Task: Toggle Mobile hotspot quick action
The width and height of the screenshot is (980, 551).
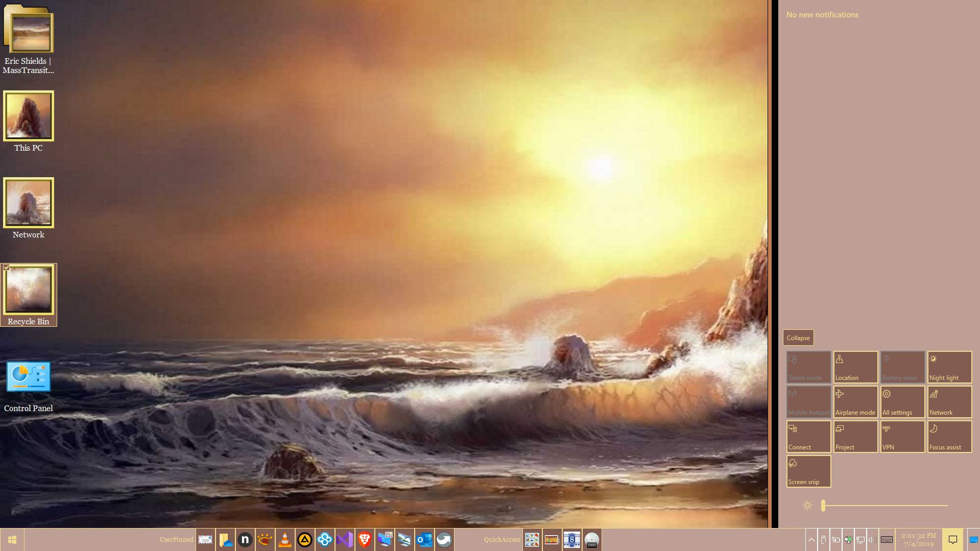Action: [809, 402]
